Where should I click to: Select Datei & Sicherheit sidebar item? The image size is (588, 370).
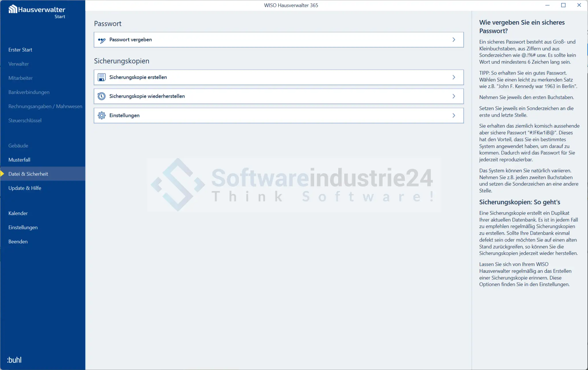click(x=28, y=174)
